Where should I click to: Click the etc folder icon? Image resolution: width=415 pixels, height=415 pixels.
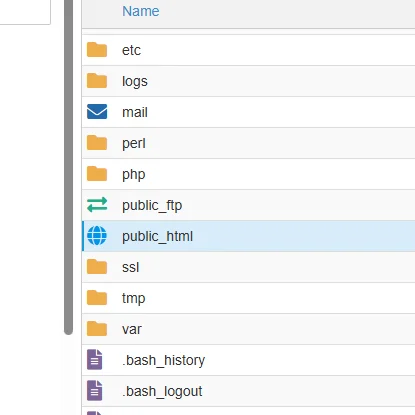[97, 50]
